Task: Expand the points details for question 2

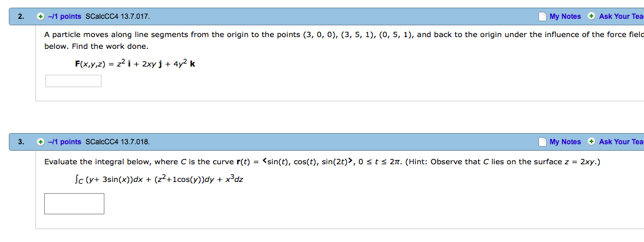Action: point(40,17)
